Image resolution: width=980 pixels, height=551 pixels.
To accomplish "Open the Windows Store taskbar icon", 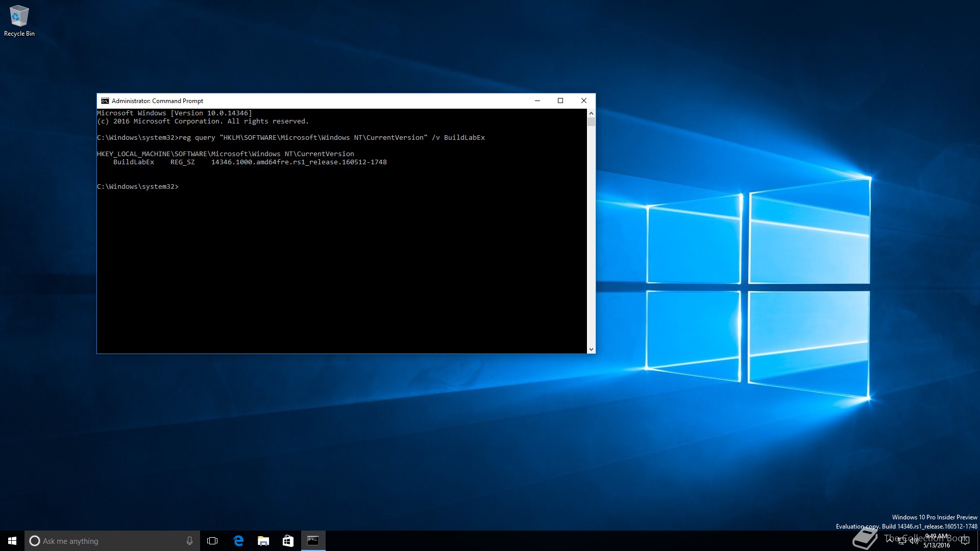I will click(288, 541).
